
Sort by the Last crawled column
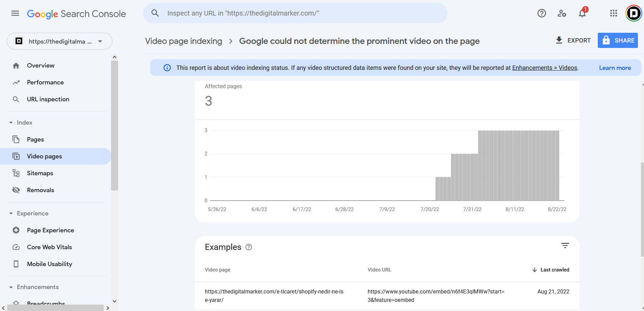(x=555, y=270)
